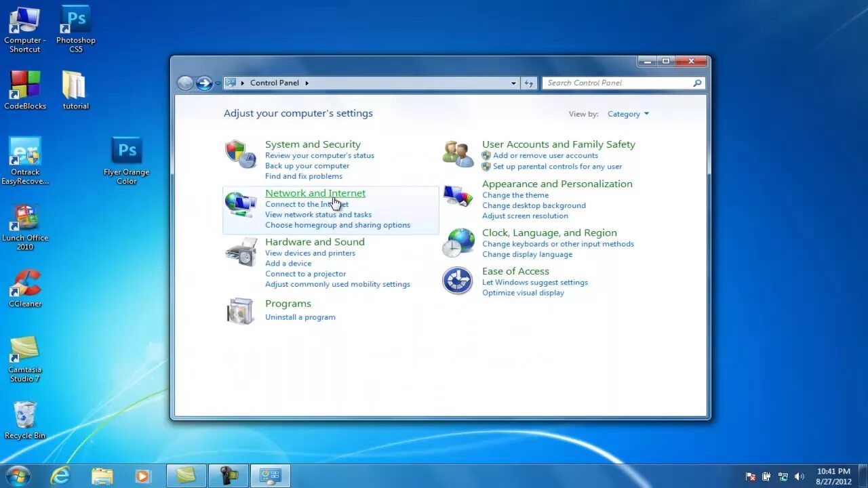Select the Ontrack EasyRecovery desktop icon
This screenshot has height=488, width=868.
pos(25,161)
